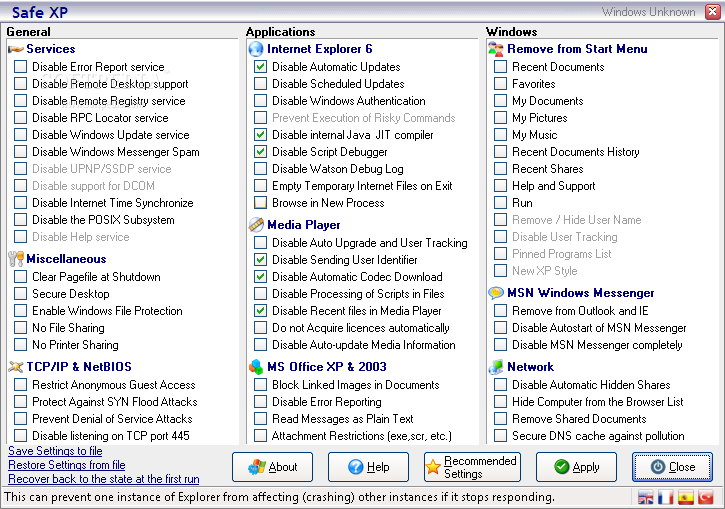Click Recover back to first run state link

104,479
